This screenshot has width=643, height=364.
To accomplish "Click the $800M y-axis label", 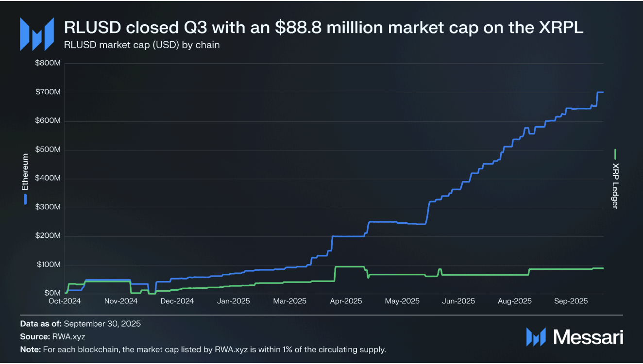I will pos(47,64).
